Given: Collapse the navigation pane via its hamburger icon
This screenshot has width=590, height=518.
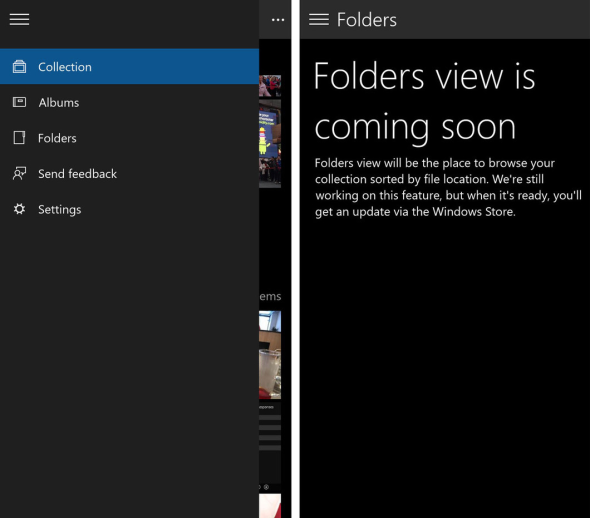Looking at the screenshot, I should point(19,20).
